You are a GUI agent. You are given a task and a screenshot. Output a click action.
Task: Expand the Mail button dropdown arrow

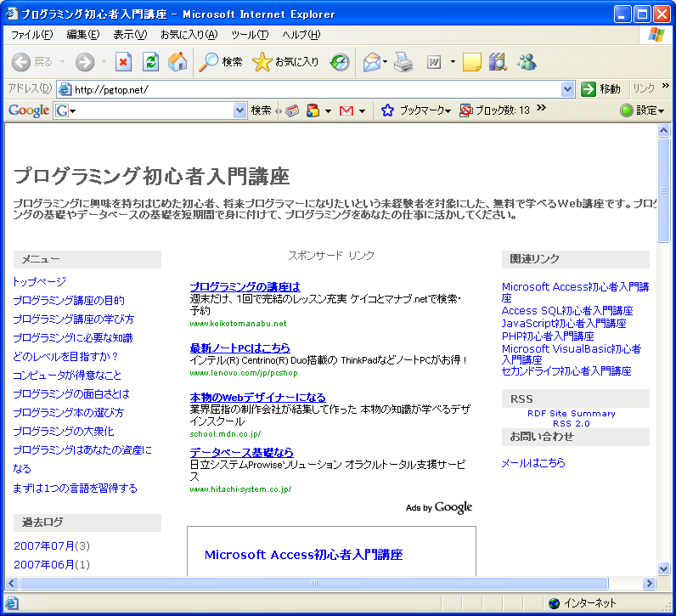(385, 62)
